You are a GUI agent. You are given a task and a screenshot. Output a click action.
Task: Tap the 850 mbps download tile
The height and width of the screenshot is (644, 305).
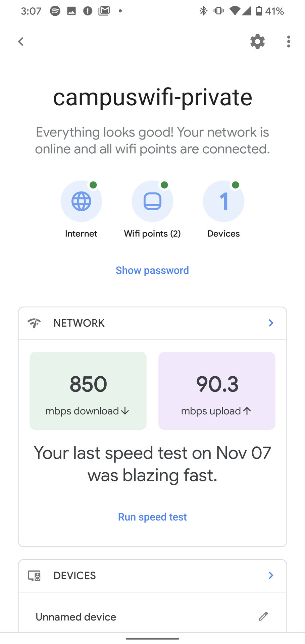click(x=88, y=391)
